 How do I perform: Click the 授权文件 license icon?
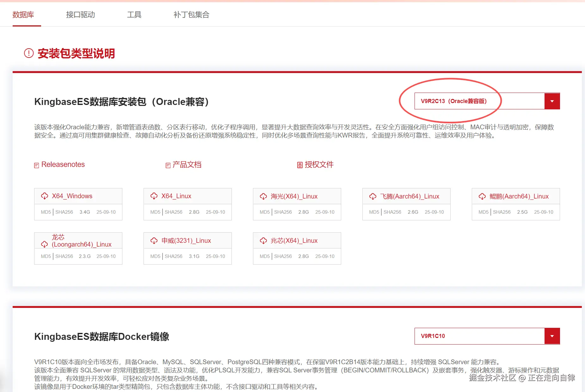point(300,165)
